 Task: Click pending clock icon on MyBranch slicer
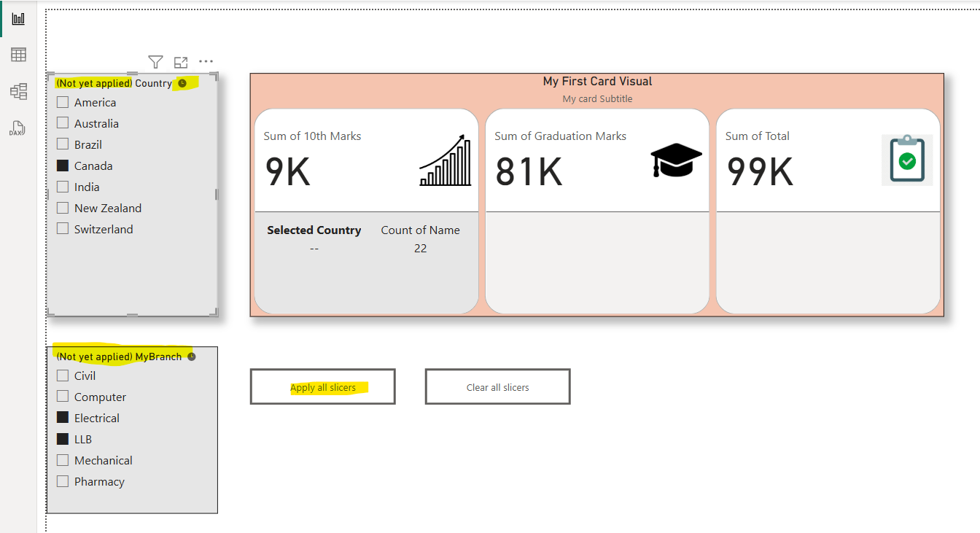(192, 357)
